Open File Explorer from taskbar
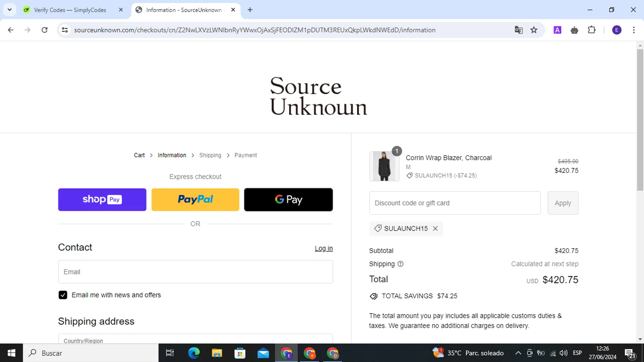644x362 pixels. click(x=217, y=353)
